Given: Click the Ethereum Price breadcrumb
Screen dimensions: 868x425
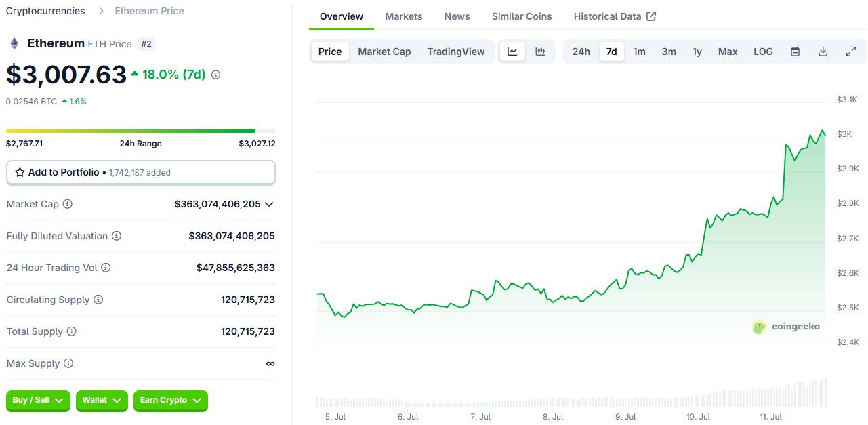Looking at the screenshot, I should click(x=149, y=11).
